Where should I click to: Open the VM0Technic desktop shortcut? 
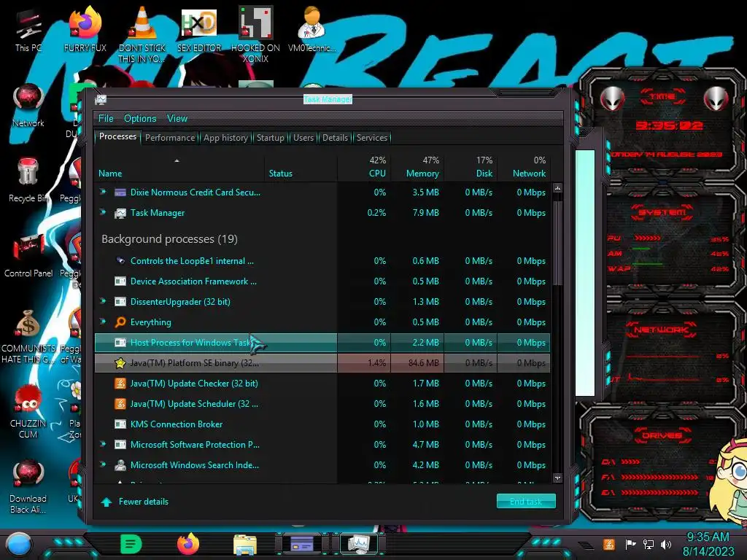click(311, 29)
